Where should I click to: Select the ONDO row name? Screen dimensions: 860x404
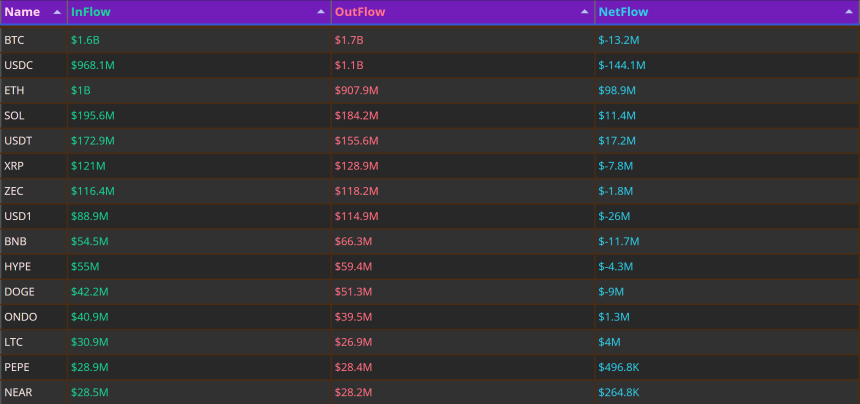(21, 317)
